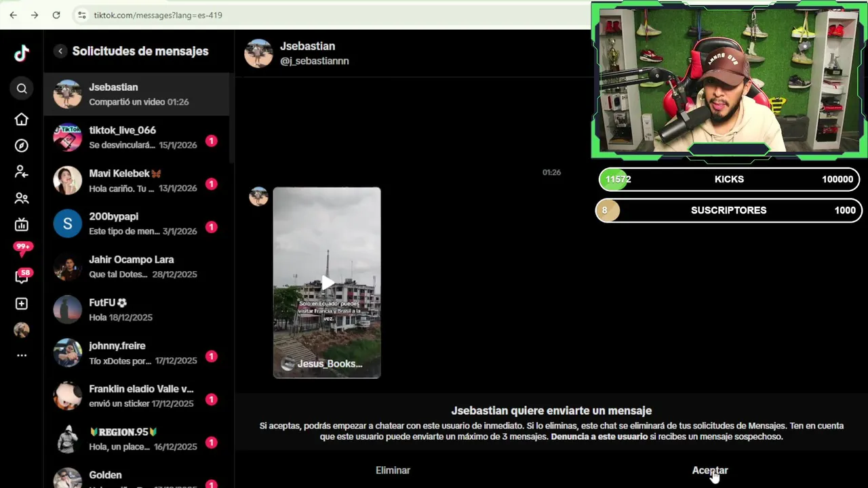868x488 pixels.
Task: Open 200bypapi message request
Action: click(136, 224)
